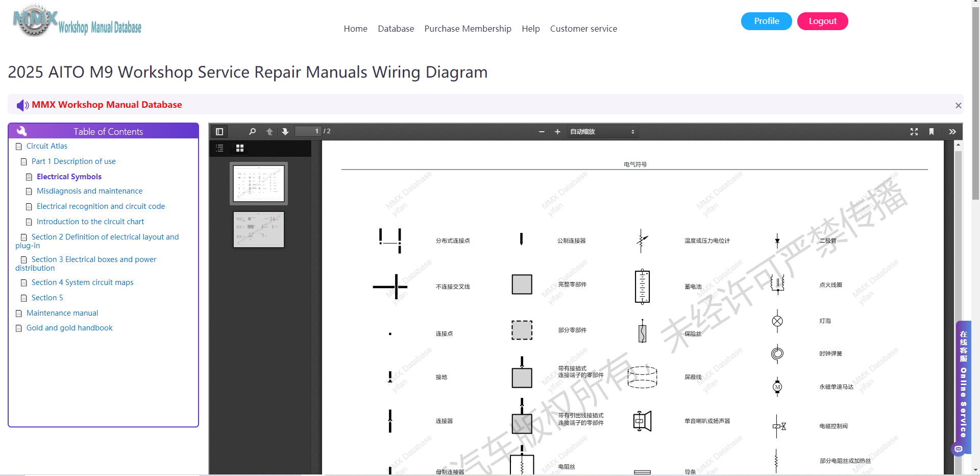Zoom out with the minus button
The height and width of the screenshot is (476, 980).
(x=542, y=132)
